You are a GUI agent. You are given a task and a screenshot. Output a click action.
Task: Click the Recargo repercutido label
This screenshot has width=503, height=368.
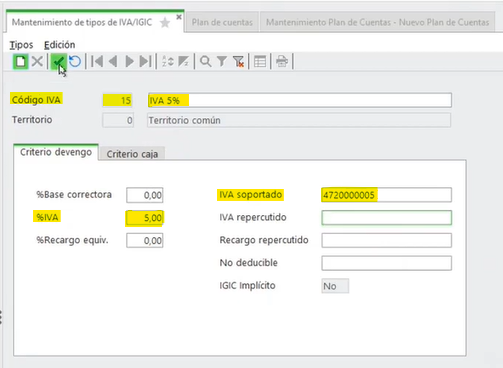[x=264, y=240]
